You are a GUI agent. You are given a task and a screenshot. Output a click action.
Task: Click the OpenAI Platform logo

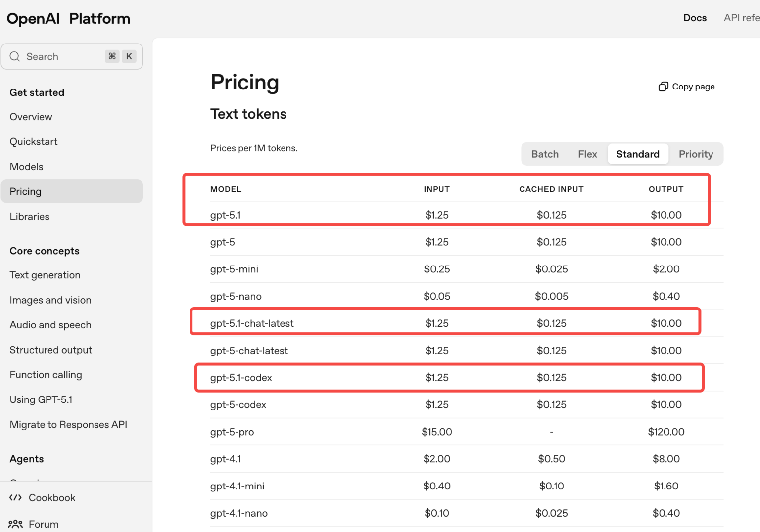[x=68, y=19]
